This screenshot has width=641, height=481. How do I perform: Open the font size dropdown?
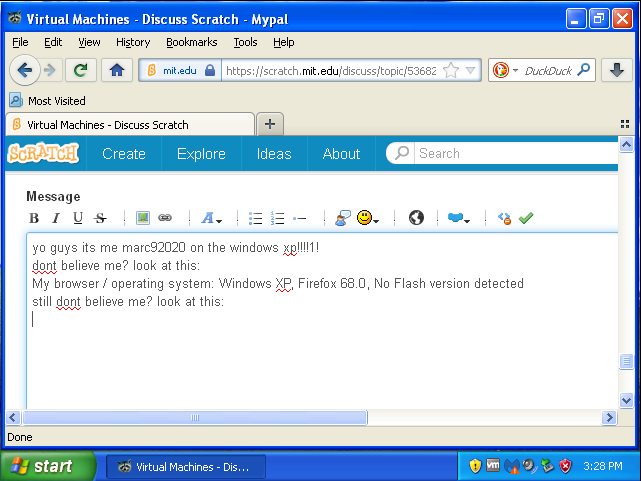[212, 218]
